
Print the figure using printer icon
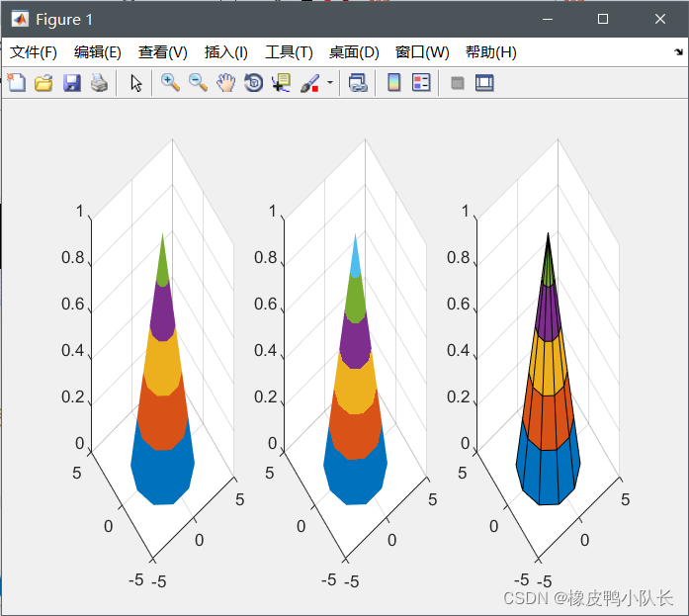click(99, 83)
